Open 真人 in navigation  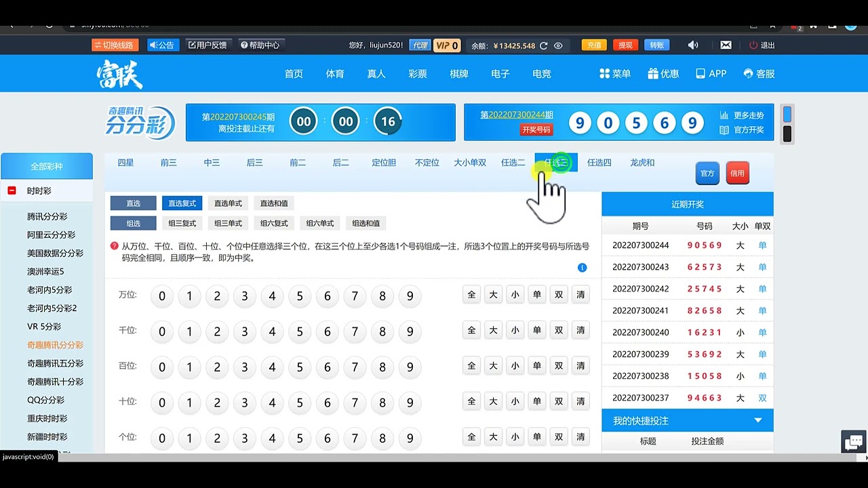click(376, 74)
